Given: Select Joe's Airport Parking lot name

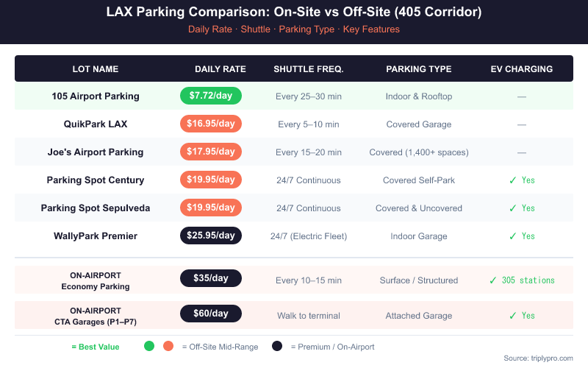Looking at the screenshot, I should pyautogui.click(x=96, y=152).
